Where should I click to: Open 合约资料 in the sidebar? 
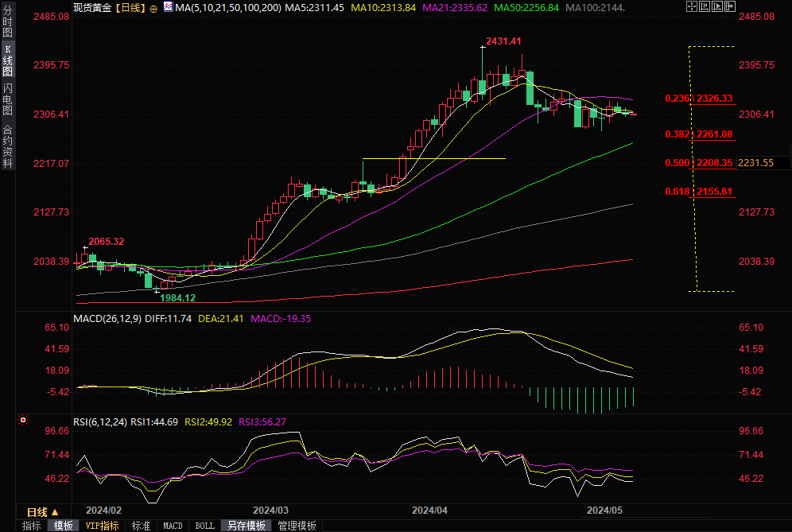(7, 146)
